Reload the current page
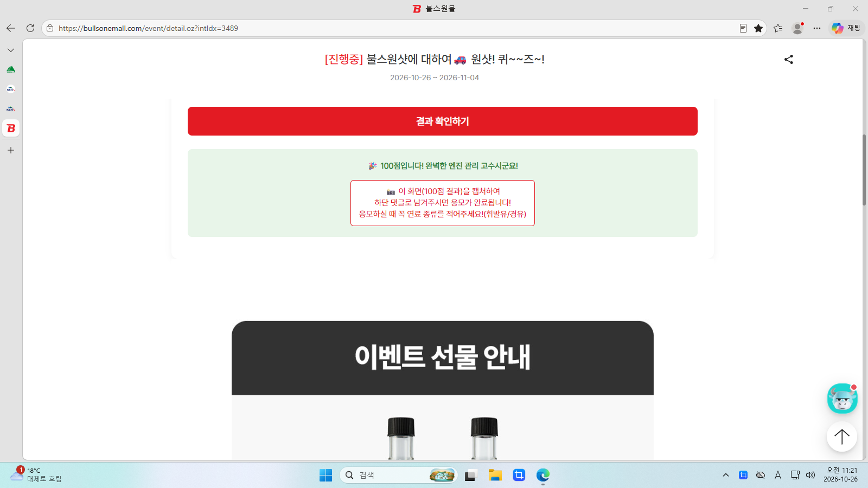This screenshot has width=868, height=488. 30,28
